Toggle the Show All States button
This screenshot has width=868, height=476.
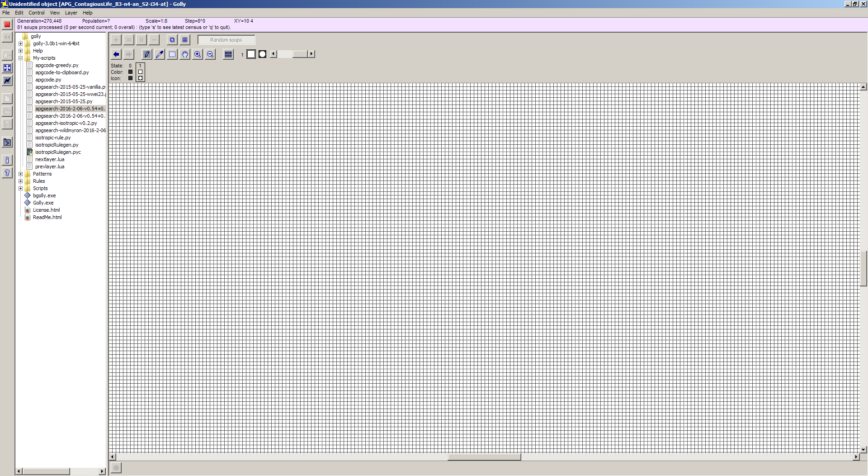click(228, 54)
